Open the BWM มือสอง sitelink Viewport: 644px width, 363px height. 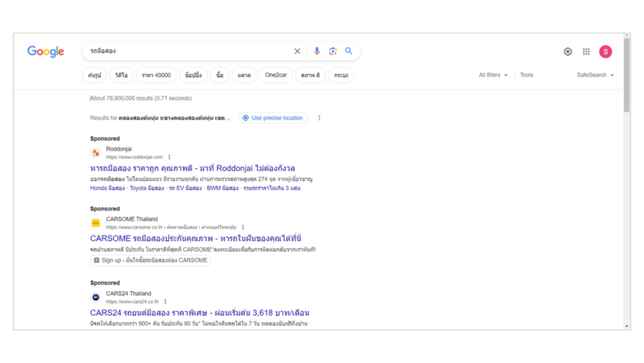click(x=223, y=188)
